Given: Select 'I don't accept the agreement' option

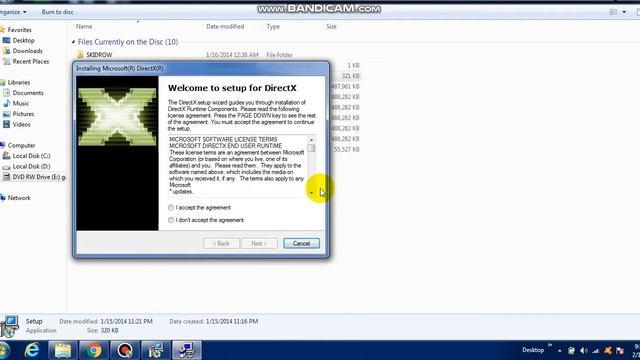Looking at the screenshot, I should [x=171, y=220].
